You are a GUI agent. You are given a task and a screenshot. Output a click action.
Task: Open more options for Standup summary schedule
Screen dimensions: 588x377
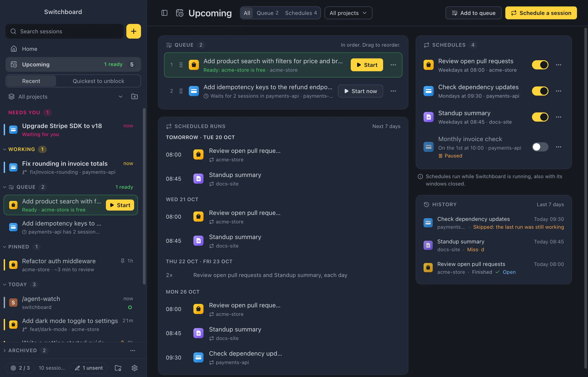pyautogui.click(x=558, y=117)
